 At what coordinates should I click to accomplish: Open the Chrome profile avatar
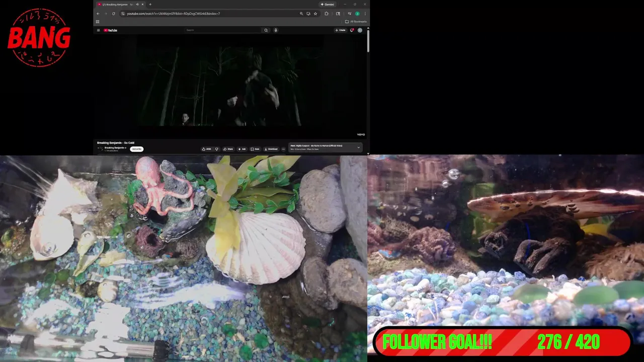coord(357,14)
